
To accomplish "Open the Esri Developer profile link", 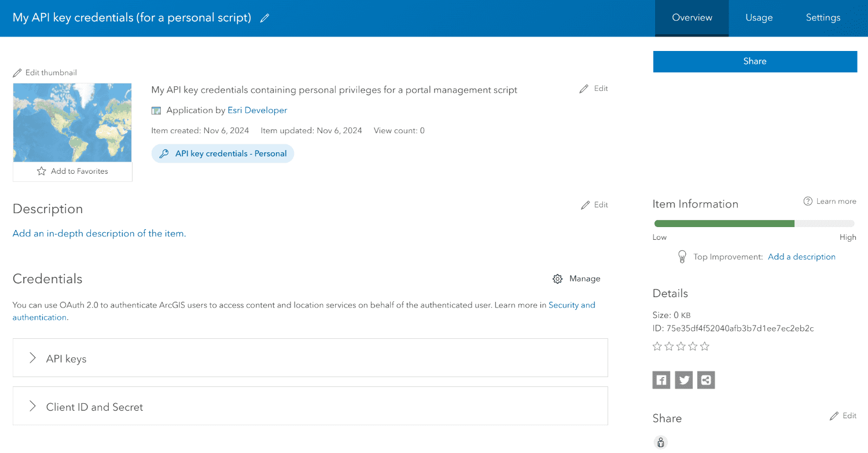I will [x=257, y=110].
